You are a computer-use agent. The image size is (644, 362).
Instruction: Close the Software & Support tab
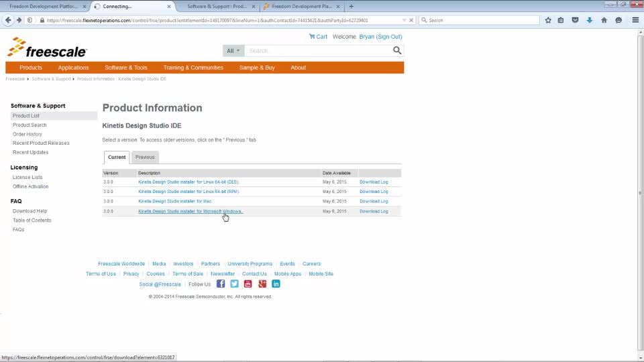(x=254, y=7)
